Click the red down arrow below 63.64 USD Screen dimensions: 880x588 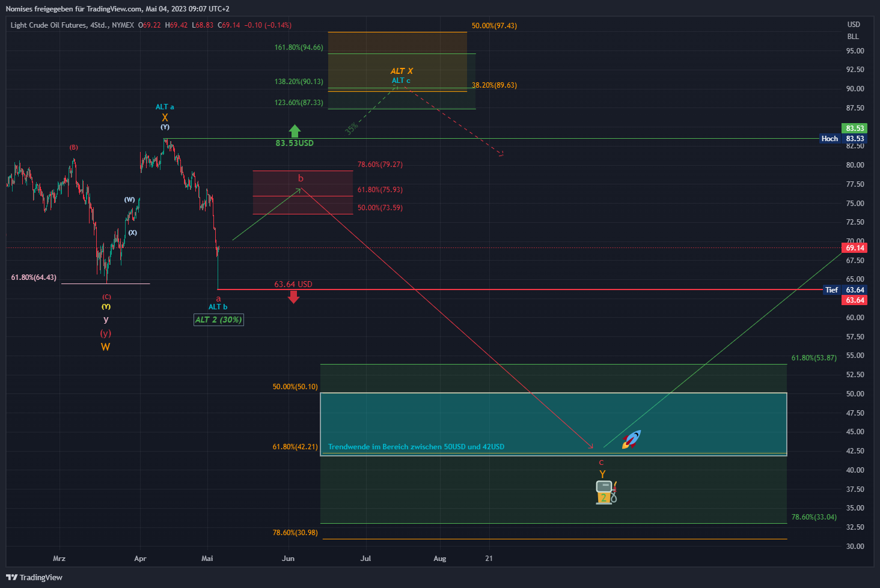click(293, 297)
